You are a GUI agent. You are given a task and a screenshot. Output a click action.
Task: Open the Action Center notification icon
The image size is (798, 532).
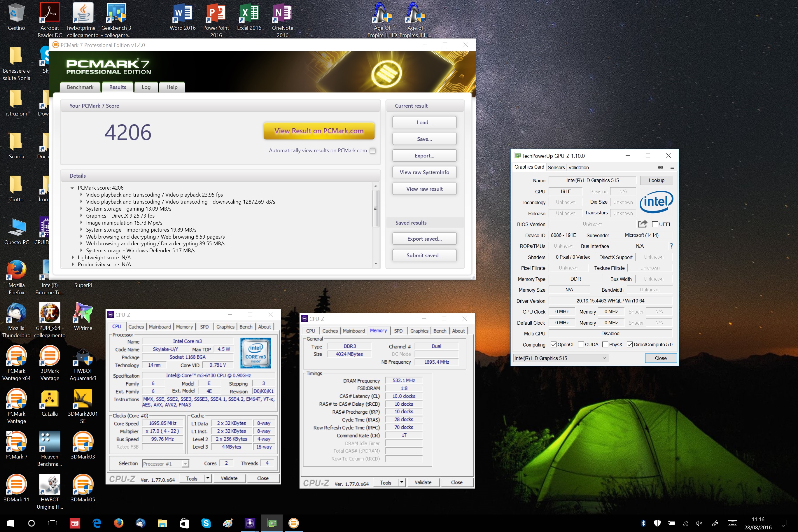(783, 523)
